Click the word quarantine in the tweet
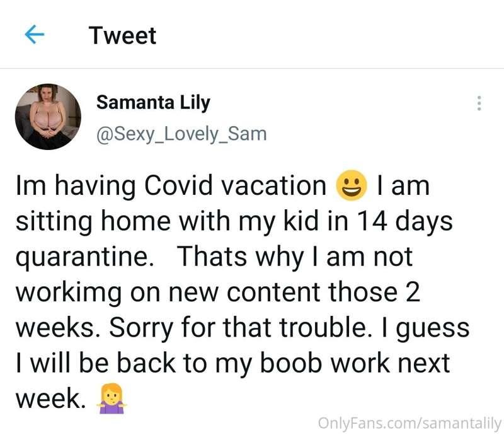504x435 pixels. [x=84, y=257]
